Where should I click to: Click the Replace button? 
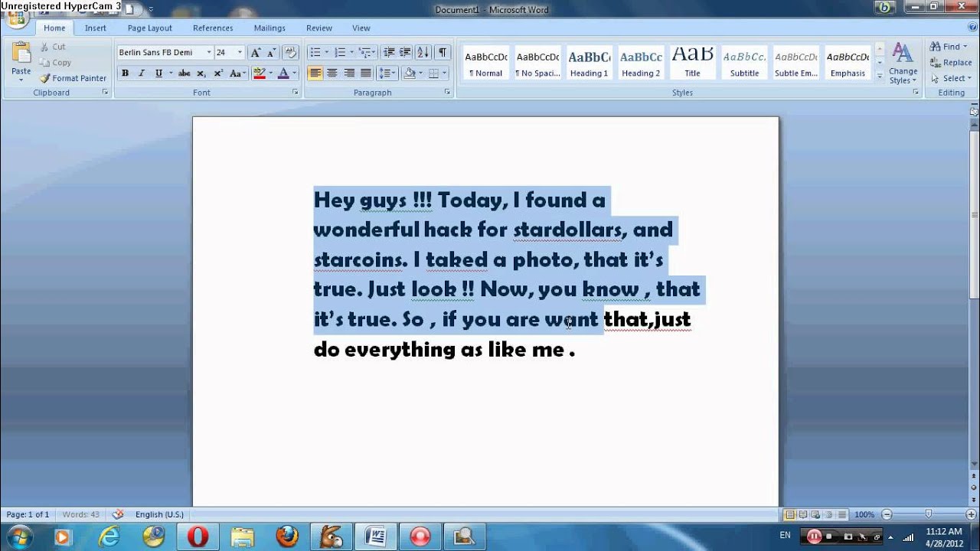[951, 63]
